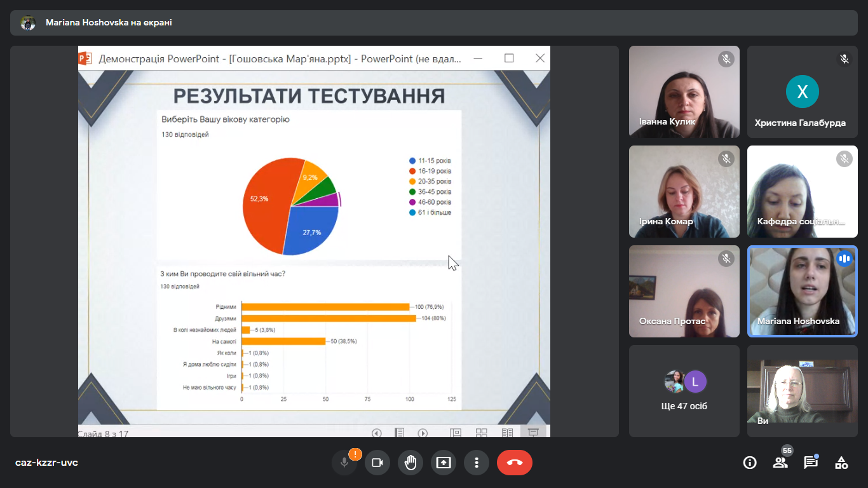The height and width of the screenshot is (488, 868).
Task: Open the three-dot more options menu
Action: click(477, 463)
